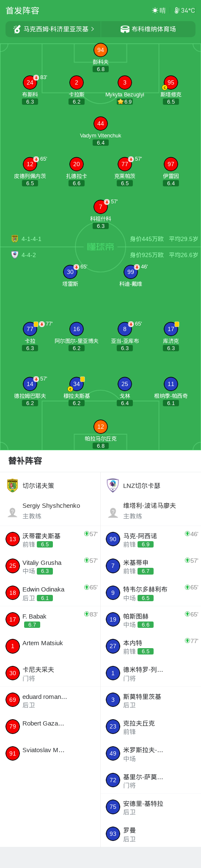
Task: Tap blue number 30 塔雷斯 badge
Action: point(70,272)
